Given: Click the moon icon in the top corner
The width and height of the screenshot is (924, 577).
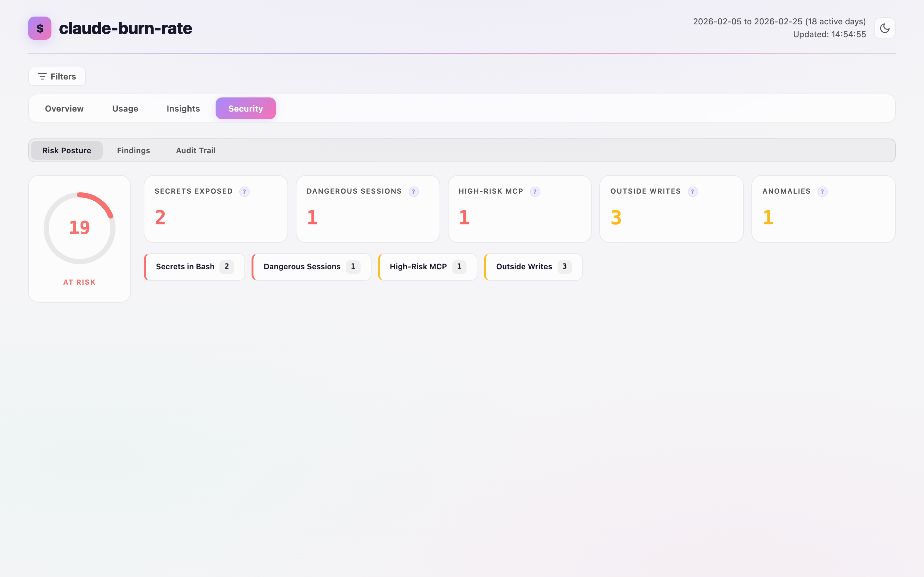Looking at the screenshot, I should pos(885,28).
